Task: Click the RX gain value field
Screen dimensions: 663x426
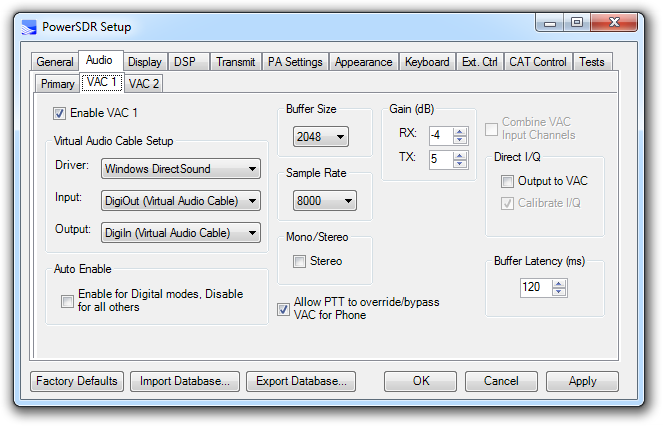Action: [441, 135]
